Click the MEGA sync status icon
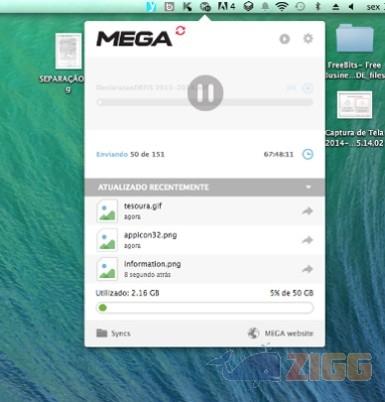Viewport: 385px width, 402px height. (180, 30)
